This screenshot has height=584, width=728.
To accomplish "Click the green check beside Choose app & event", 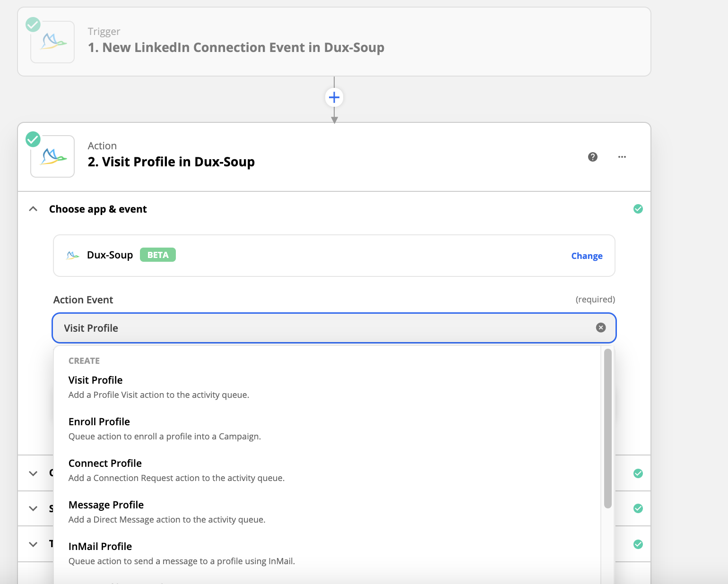I will pyautogui.click(x=638, y=209).
